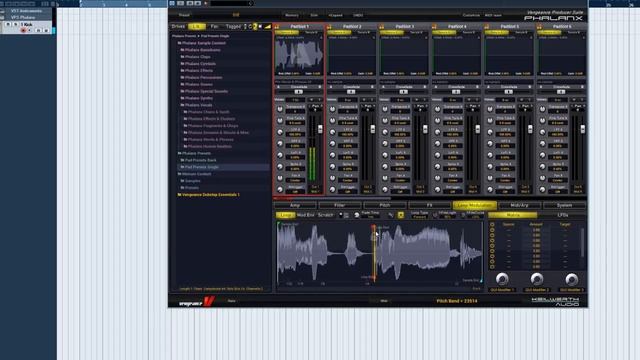
Task: Select Sample A button in PadSlot 3
Action: pos(391,32)
